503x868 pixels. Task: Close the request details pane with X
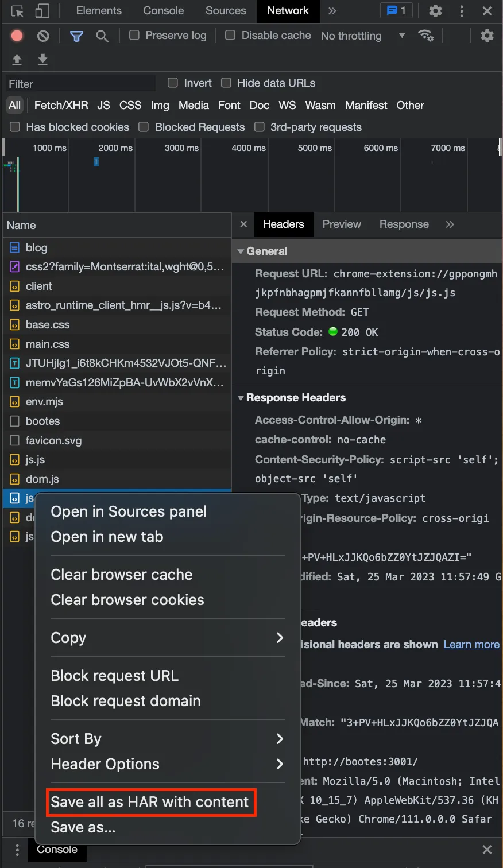[x=243, y=224]
